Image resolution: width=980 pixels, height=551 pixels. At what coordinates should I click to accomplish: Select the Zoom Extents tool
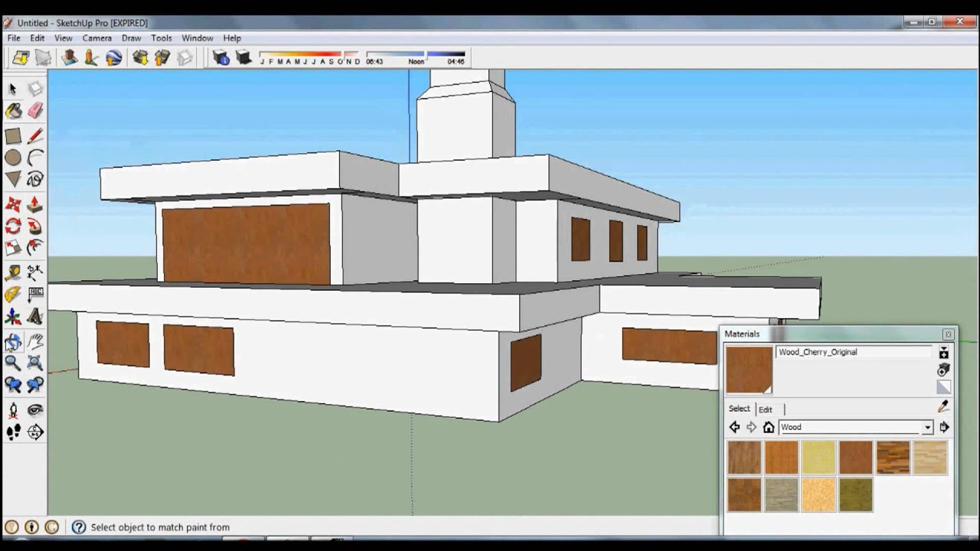35,364
